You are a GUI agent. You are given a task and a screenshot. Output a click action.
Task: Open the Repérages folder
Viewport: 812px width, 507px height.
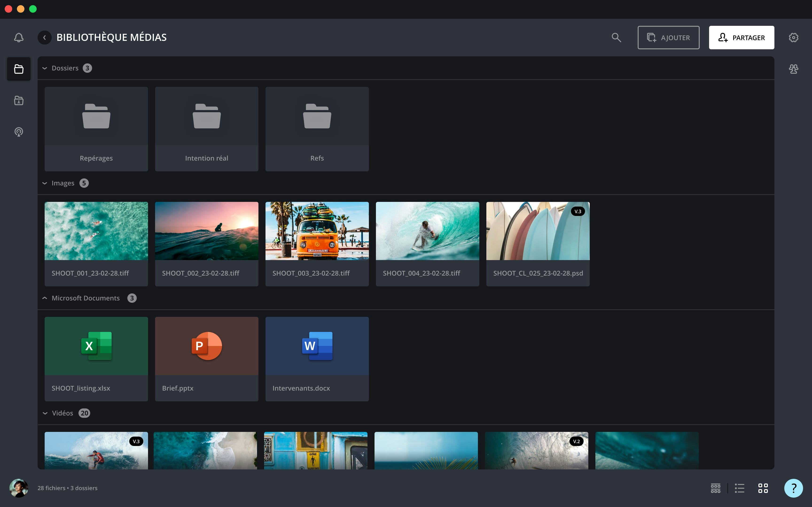coord(96,129)
